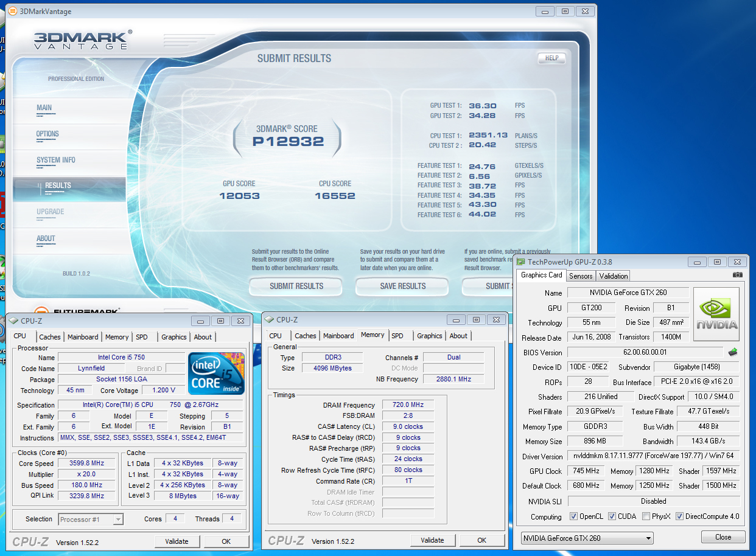Click the title bar icon of the CPU-Z memory window
756x556 pixels.
click(x=269, y=319)
